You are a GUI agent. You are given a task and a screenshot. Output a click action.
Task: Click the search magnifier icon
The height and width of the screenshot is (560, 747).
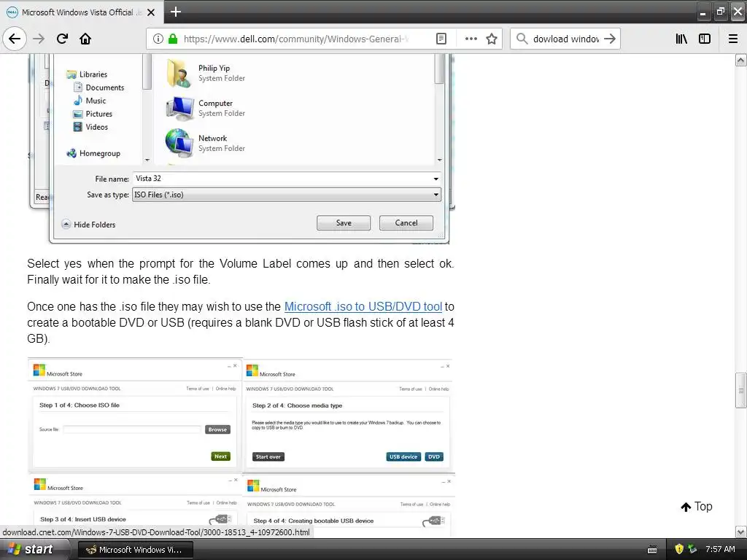(522, 39)
